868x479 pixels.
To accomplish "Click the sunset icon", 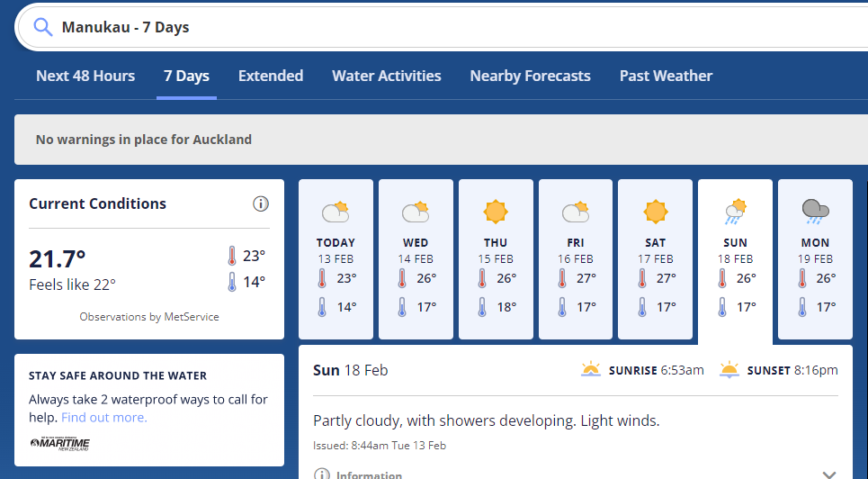I will pyautogui.click(x=729, y=370).
